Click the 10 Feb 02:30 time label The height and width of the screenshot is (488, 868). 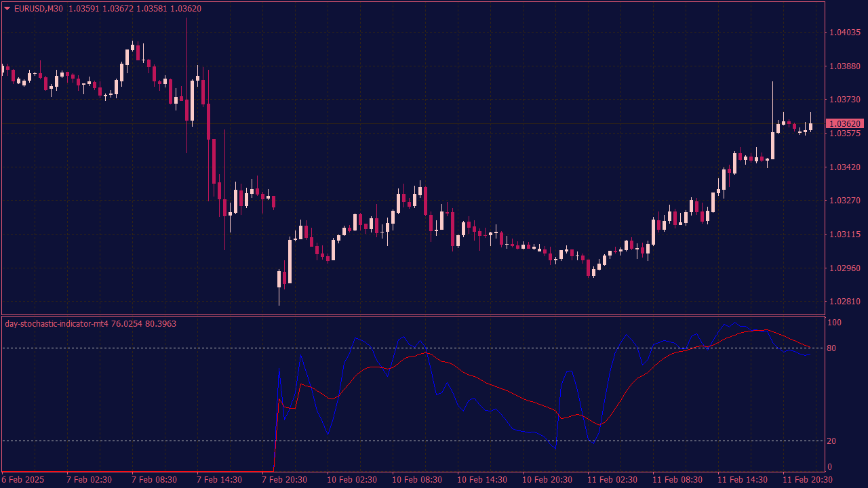[352, 480]
